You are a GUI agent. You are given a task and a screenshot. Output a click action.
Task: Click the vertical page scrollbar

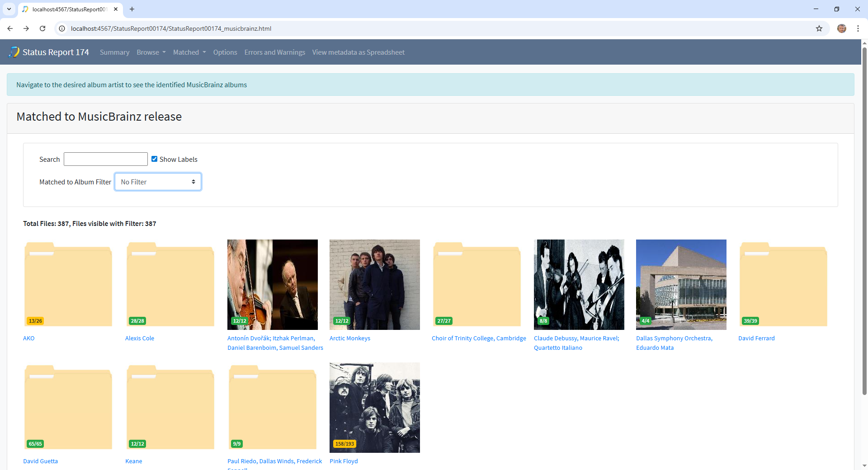(x=864, y=226)
